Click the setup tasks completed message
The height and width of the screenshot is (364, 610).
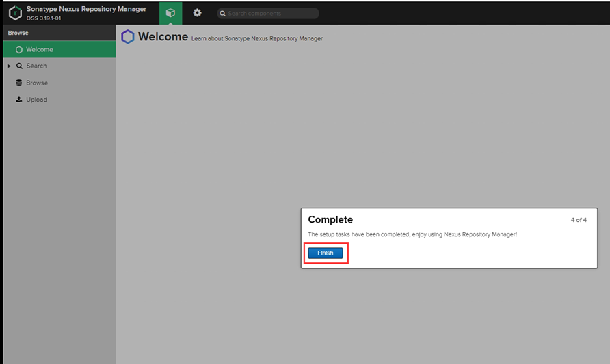pyautogui.click(x=412, y=234)
